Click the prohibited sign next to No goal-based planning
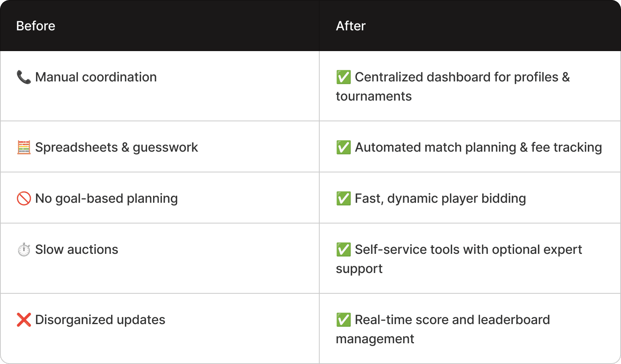 (24, 198)
